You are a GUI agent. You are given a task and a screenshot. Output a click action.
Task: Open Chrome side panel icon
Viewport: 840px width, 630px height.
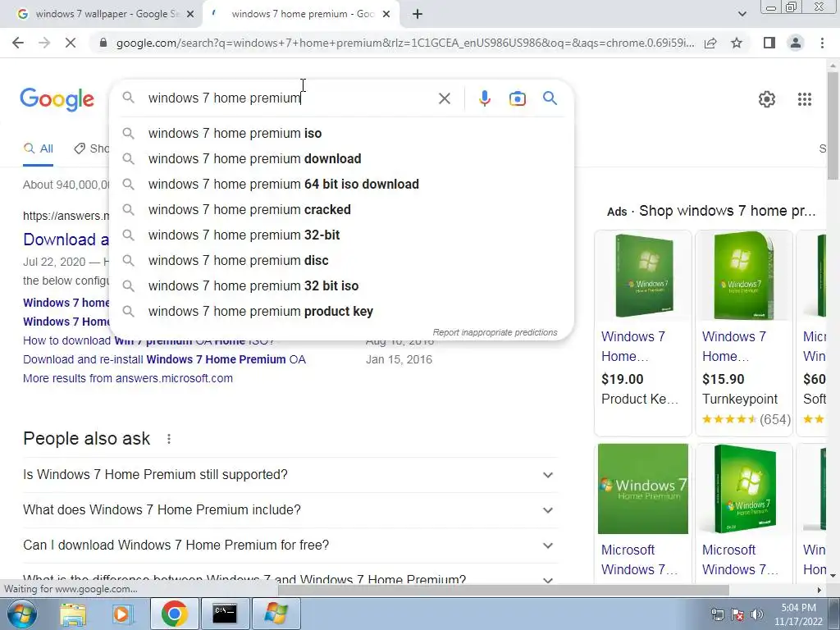(x=769, y=43)
